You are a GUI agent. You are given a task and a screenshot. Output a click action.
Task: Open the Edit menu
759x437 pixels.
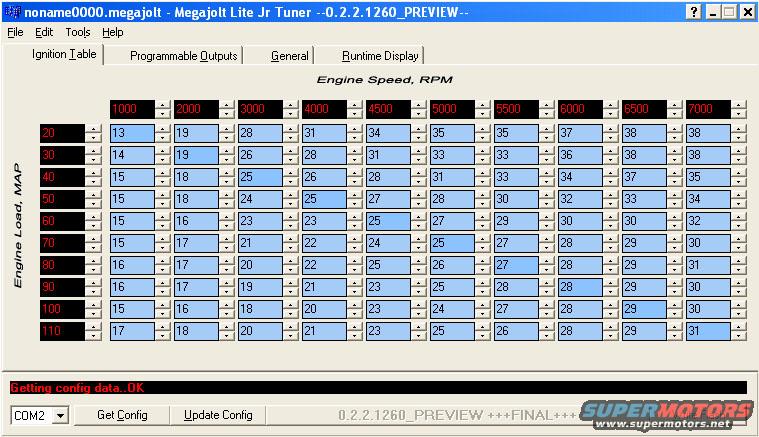[44, 32]
